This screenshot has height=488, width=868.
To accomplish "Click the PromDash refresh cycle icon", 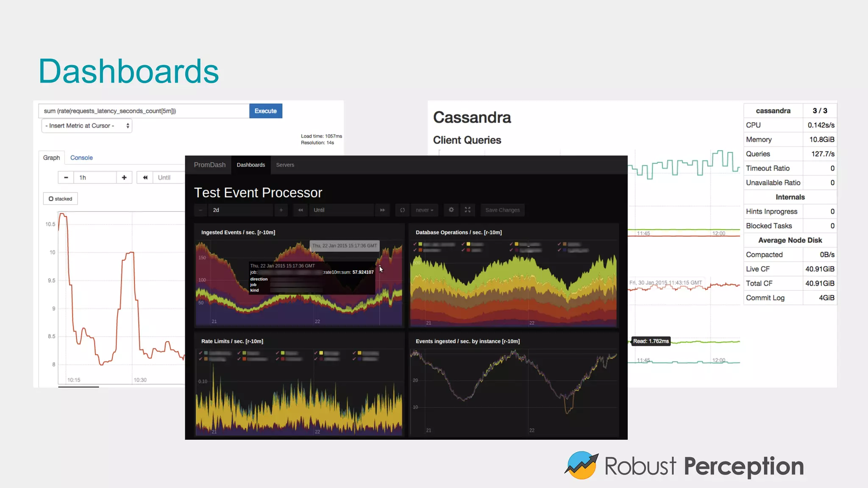I will pyautogui.click(x=402, y=210).
